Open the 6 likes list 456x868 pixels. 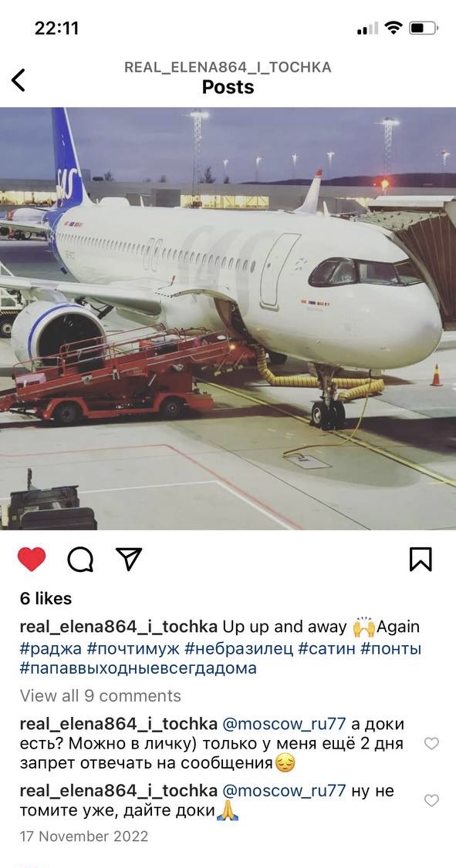pyautogui.click(x=46, y=598)
